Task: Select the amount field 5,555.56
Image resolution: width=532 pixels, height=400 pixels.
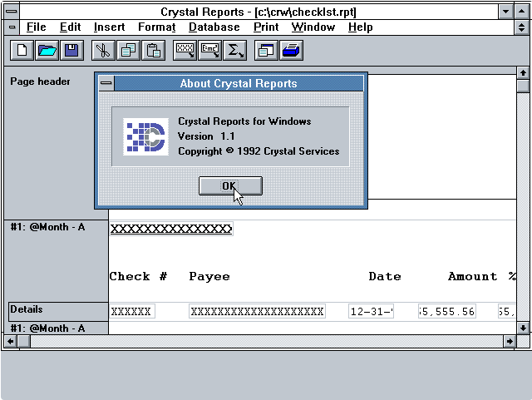Action: 447,311
